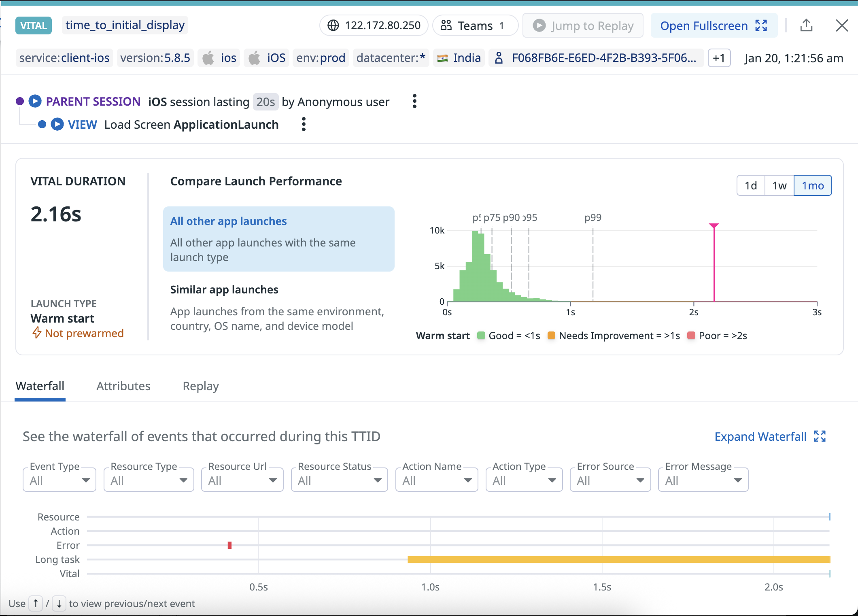Click Expand Waterfall fullscreen icon
This screenshot has width=858, height=616.
tap(820, 436)
